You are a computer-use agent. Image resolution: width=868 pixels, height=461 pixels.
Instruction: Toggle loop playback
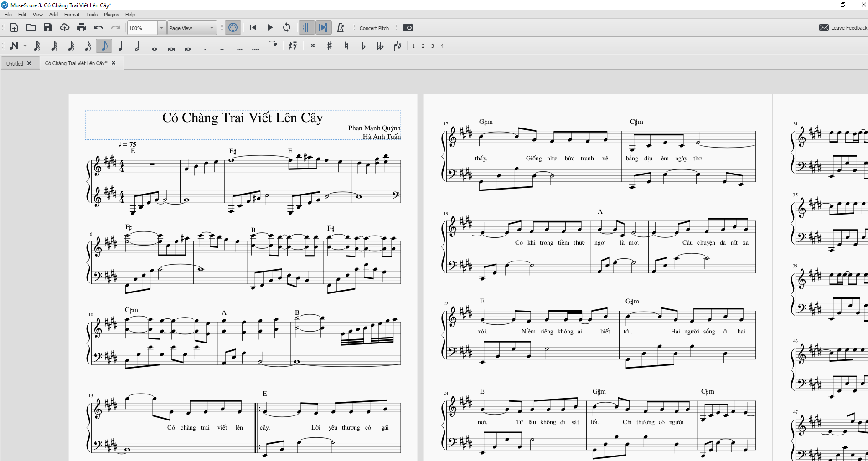(x=287, y=28)
